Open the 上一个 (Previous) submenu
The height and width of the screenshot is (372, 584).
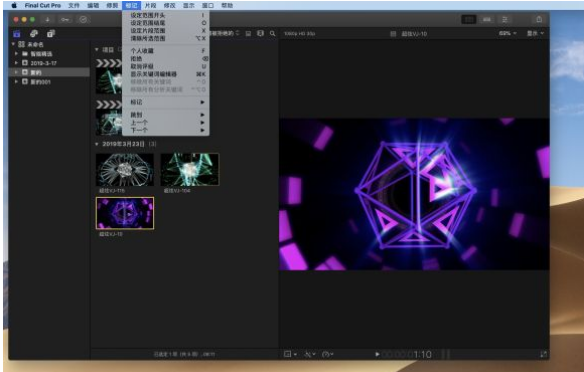(x=166, y=122)
